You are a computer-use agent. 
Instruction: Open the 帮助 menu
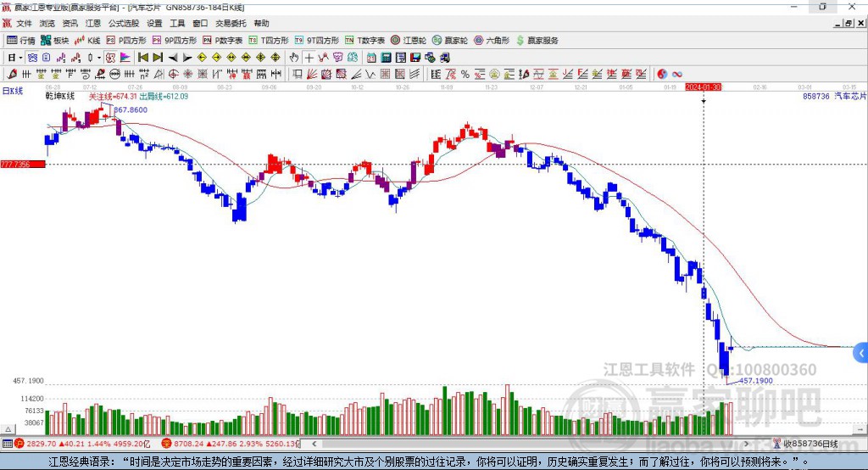[261, 23]
